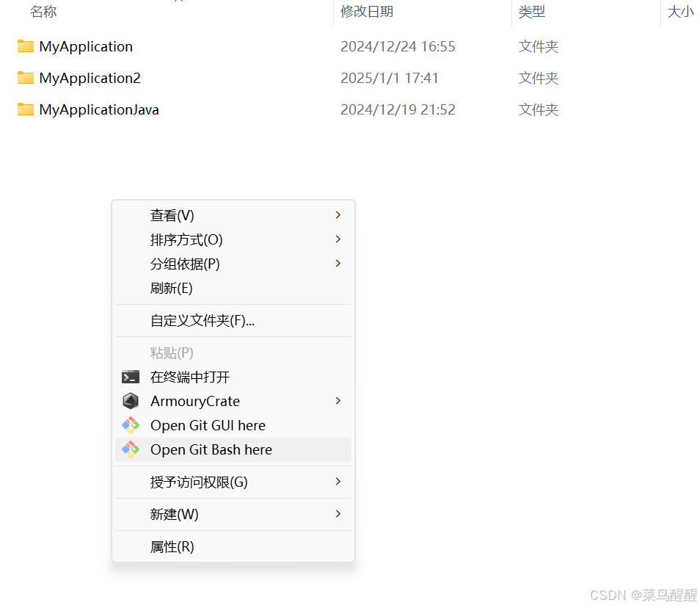Image resolution: width=700 pixels, height=608 pixels.
Task: Sort by the 修改日期 column header
Action: tap(367, 11)
